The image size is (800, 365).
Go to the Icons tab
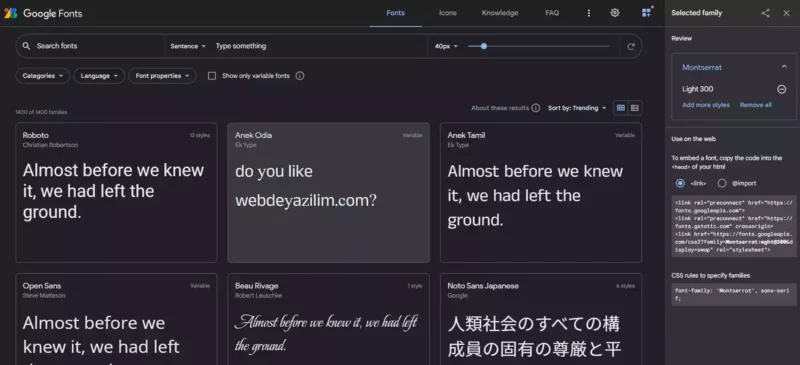click(x=447, y=13)
